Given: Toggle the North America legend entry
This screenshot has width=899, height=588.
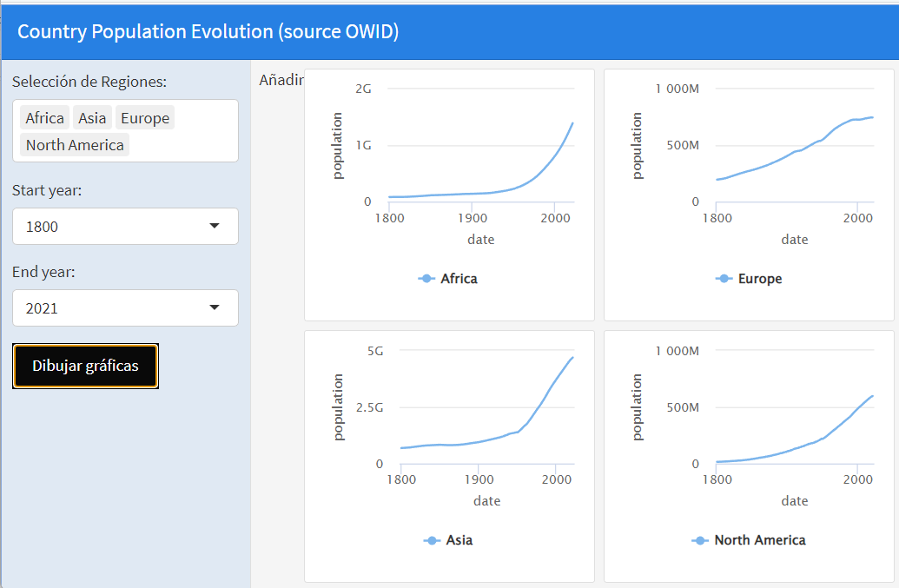Looking at the screenshot, I should (749, 540).
